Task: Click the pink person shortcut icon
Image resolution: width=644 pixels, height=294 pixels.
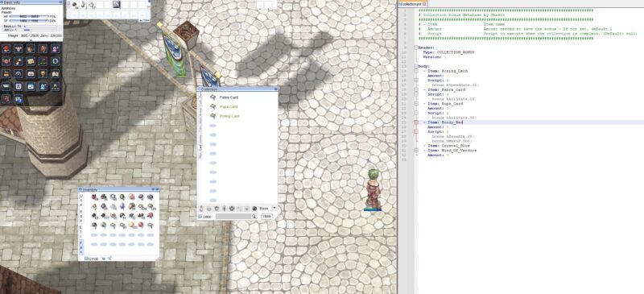Action: point(55,48)
